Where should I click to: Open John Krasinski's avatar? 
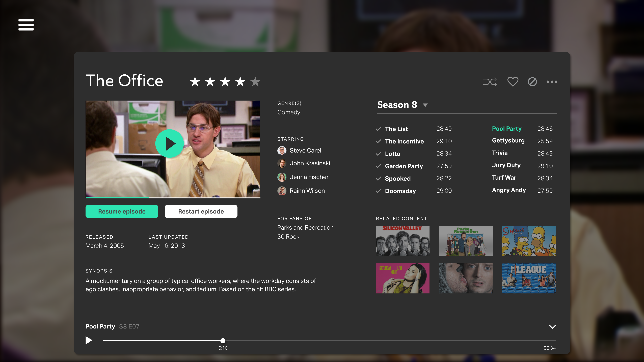[x=282, y=163]
